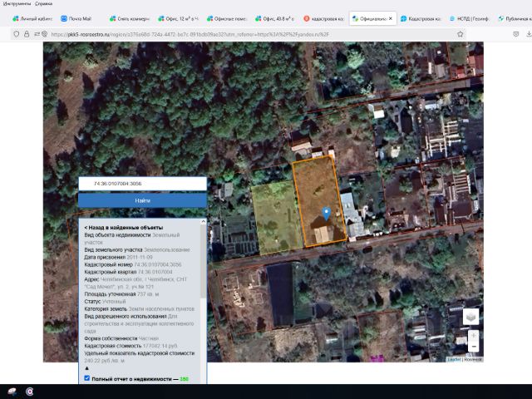Open the Справка menu

(44, 3)
